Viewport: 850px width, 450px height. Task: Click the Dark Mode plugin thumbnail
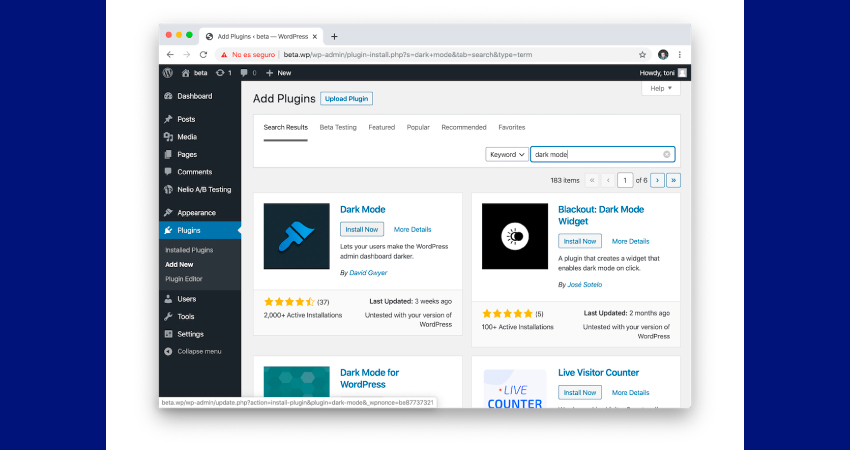[x=297, y=236]
